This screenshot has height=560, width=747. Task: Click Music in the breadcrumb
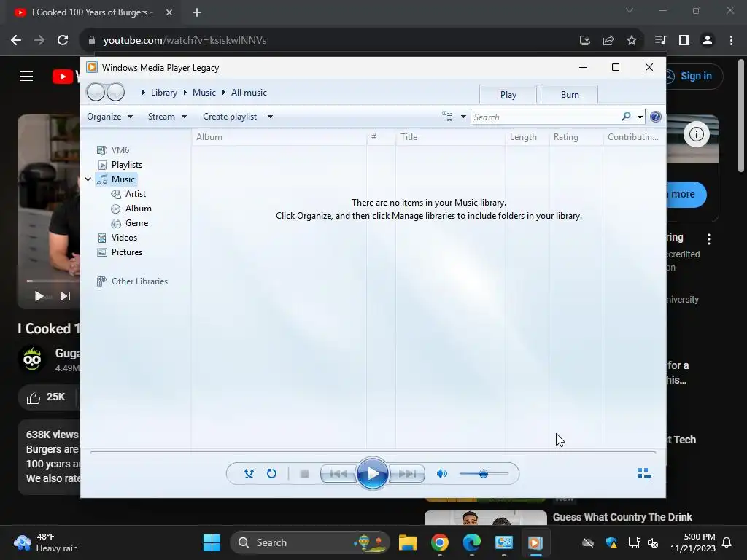point(204,93)
